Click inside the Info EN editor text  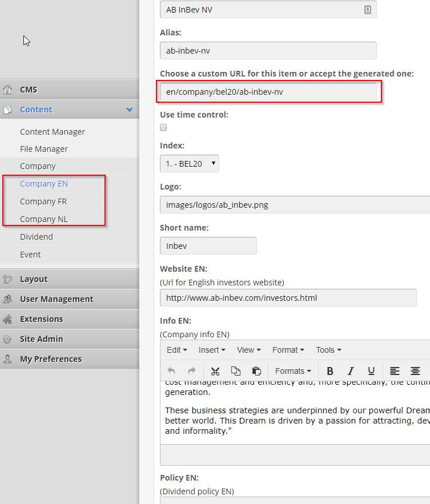[x=295, y=413]
